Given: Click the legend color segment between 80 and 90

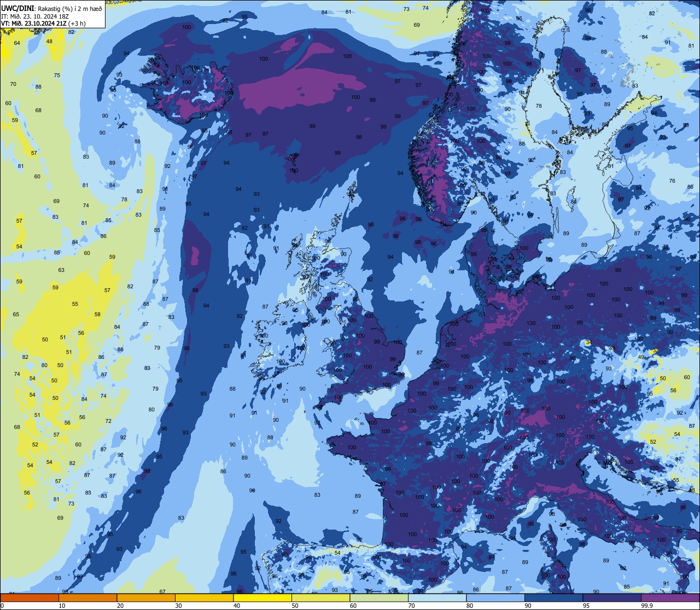Looking at the screenshot, I should 495,597.
